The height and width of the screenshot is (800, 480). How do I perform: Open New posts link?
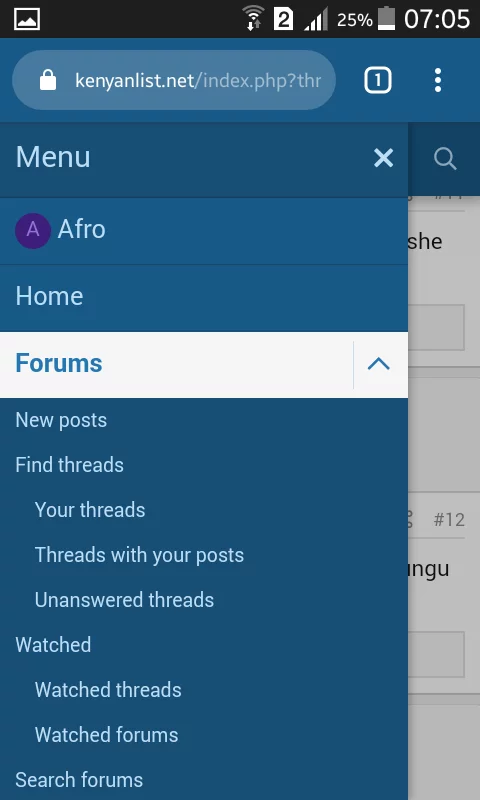[x=61, y=420]
